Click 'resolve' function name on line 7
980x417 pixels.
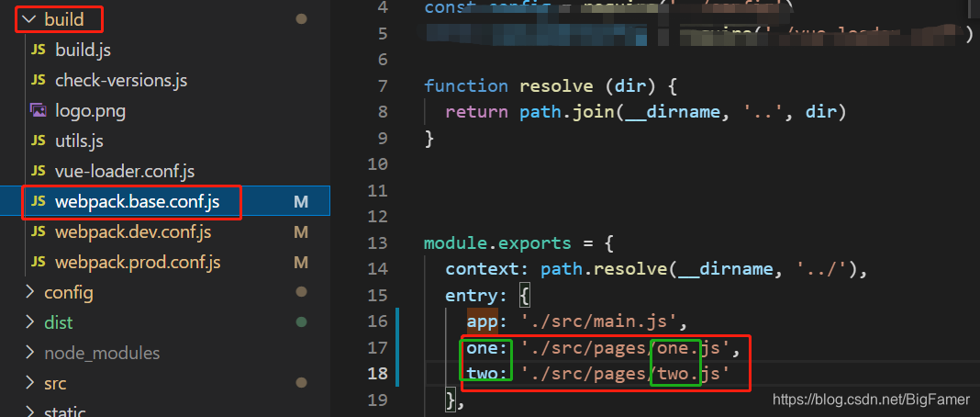[556, 85]
